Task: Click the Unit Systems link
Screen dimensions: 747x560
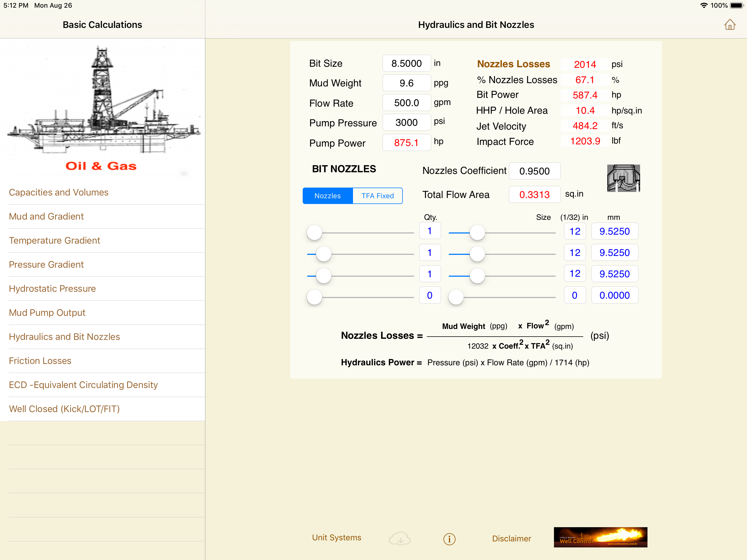Action: point(336,537)
